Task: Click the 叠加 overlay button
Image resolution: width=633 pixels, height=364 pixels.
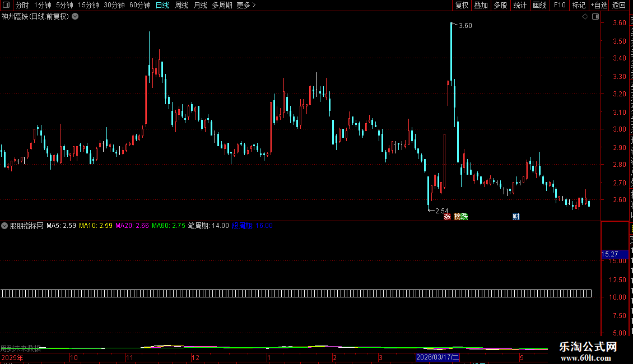Action: (481, 5)
